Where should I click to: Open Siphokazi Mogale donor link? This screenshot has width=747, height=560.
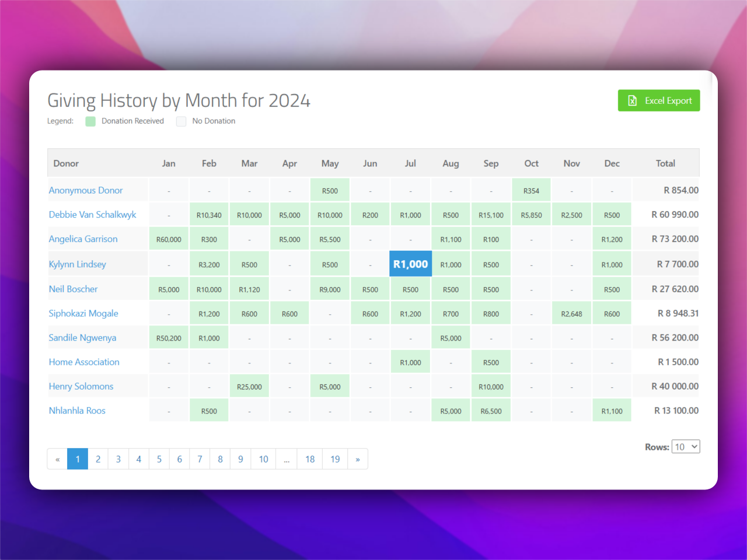click(x=83, y=313)
